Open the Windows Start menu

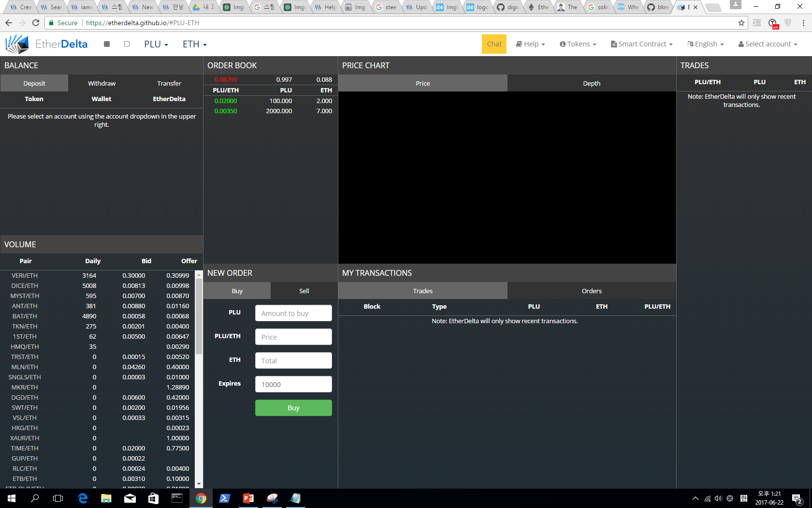tap(12, 498)
